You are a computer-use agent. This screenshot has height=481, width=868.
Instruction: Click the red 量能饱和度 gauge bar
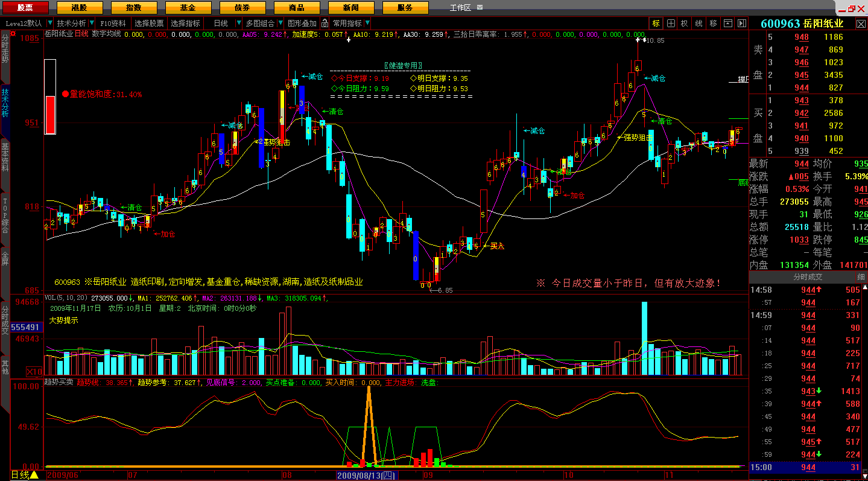click(50, 115)
